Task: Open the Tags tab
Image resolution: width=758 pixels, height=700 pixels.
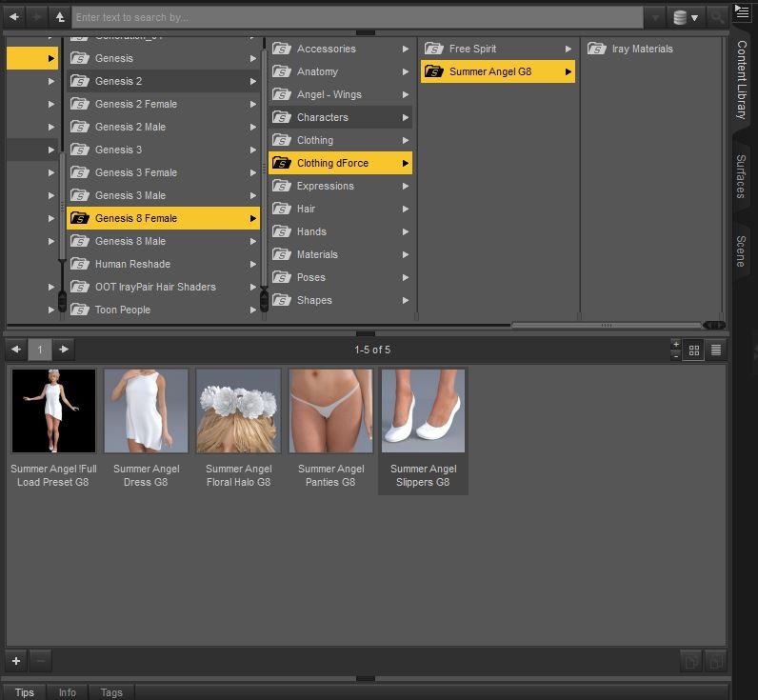Action: (111, 692)
